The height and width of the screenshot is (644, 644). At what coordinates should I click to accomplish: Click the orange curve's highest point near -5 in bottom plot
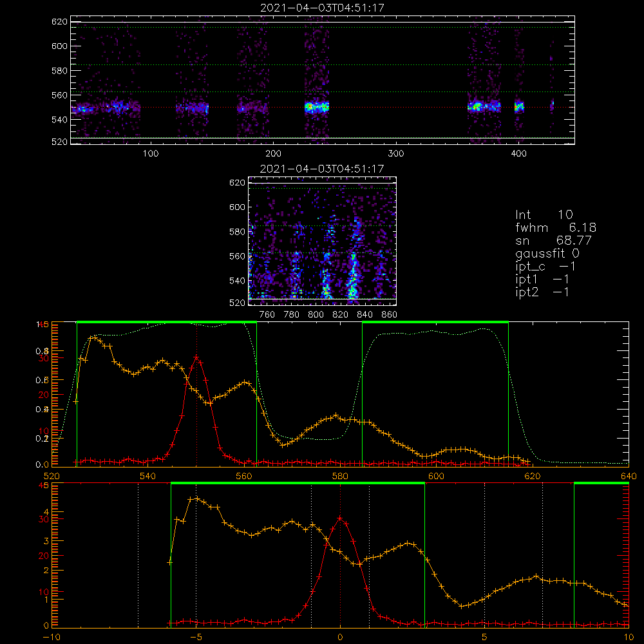(x=196, y=498)
